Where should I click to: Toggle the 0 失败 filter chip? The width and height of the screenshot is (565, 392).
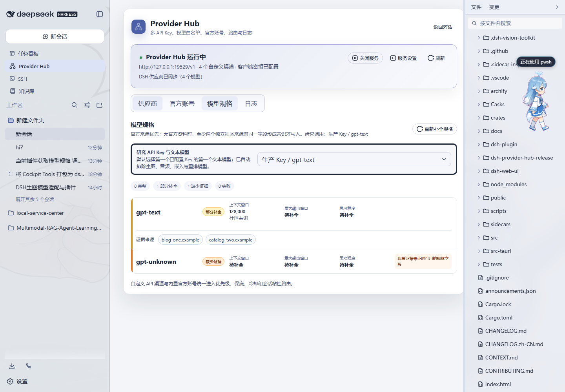tap(224, 186)
